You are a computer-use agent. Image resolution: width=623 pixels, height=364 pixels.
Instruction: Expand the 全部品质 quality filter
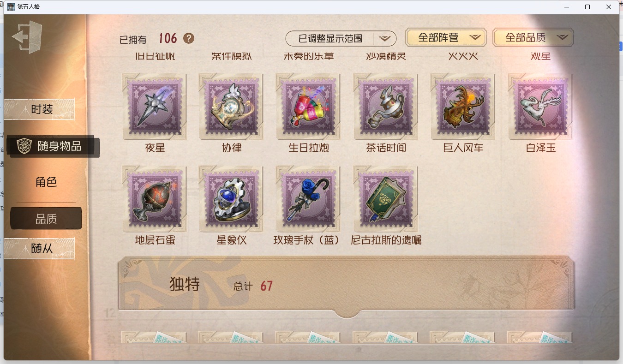coord(533,37)
